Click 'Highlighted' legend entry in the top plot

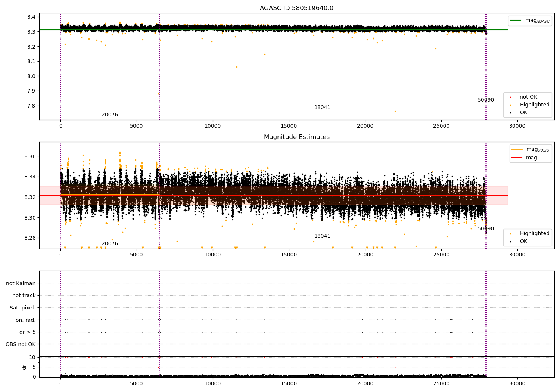534,105
